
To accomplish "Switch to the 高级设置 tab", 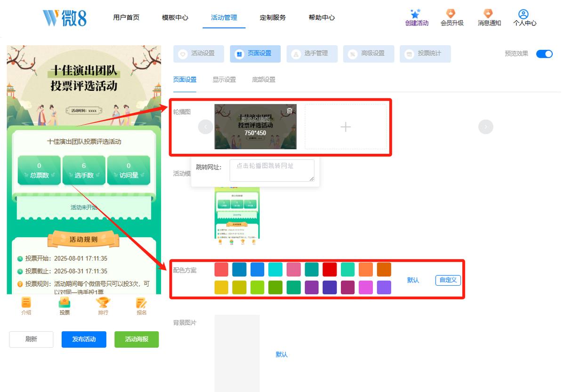I will [369, 54].
